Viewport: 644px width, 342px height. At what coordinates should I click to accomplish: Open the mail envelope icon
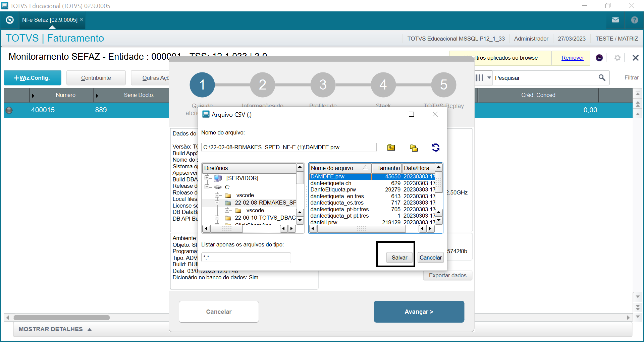point(615,20)
